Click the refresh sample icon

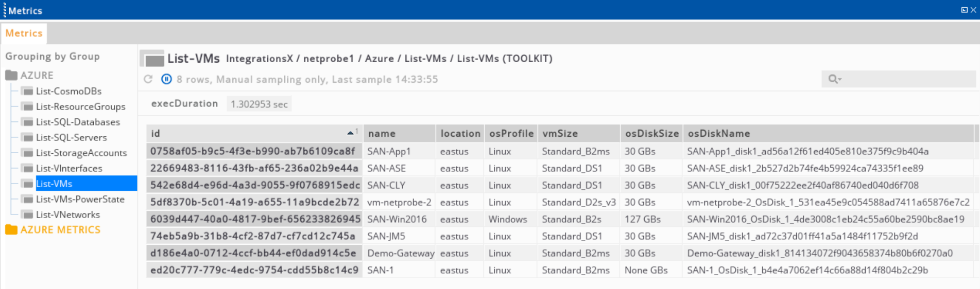(148, 79)
